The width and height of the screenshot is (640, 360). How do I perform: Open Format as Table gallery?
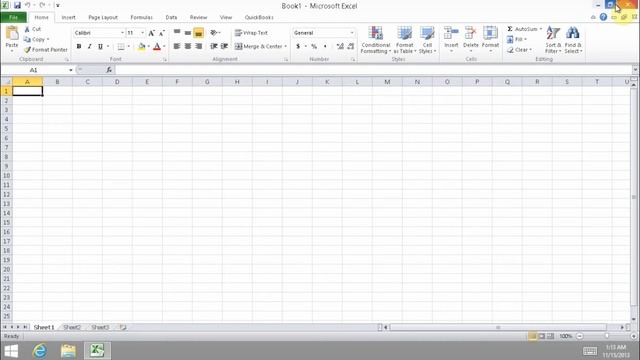point(404,40)
